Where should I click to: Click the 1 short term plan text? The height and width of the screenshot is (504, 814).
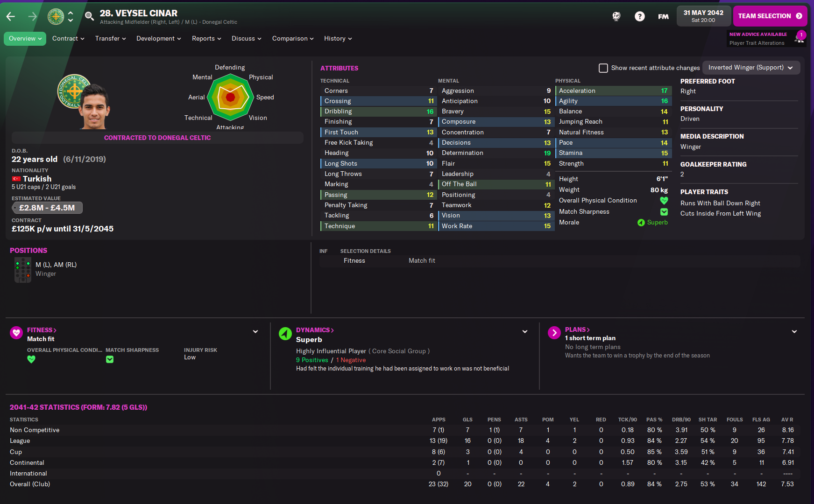coord(590,338)
